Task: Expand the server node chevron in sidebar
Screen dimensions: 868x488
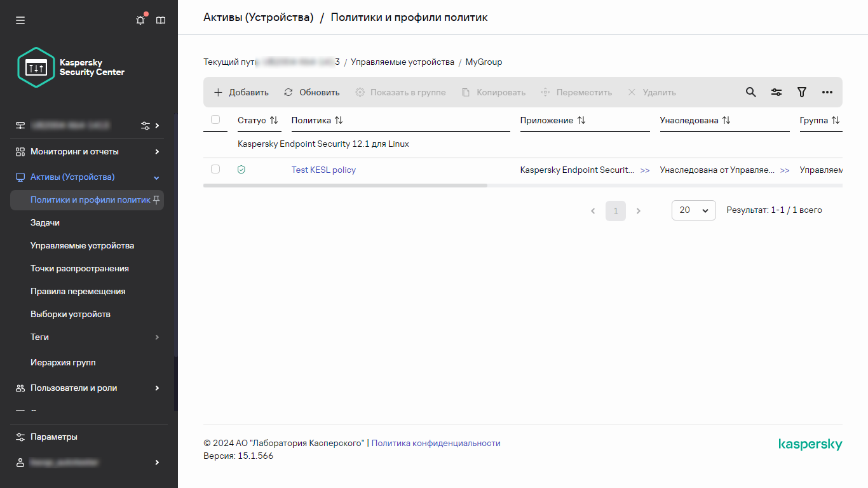Action: click(157, 125)
